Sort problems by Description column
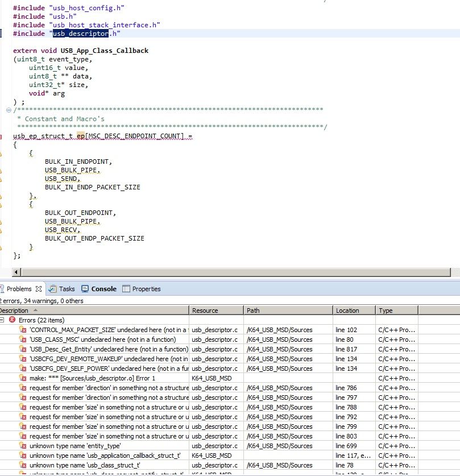 click(x=94, y=311)
